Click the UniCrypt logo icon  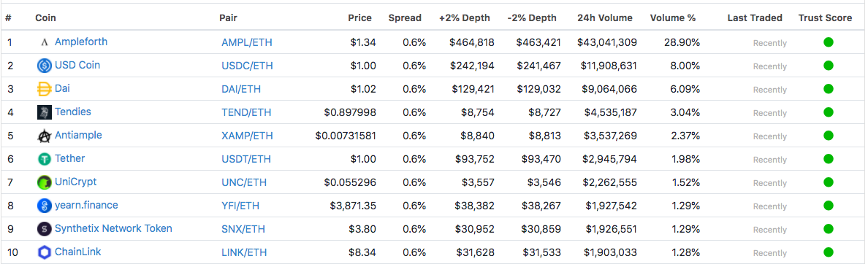[45, 182]
